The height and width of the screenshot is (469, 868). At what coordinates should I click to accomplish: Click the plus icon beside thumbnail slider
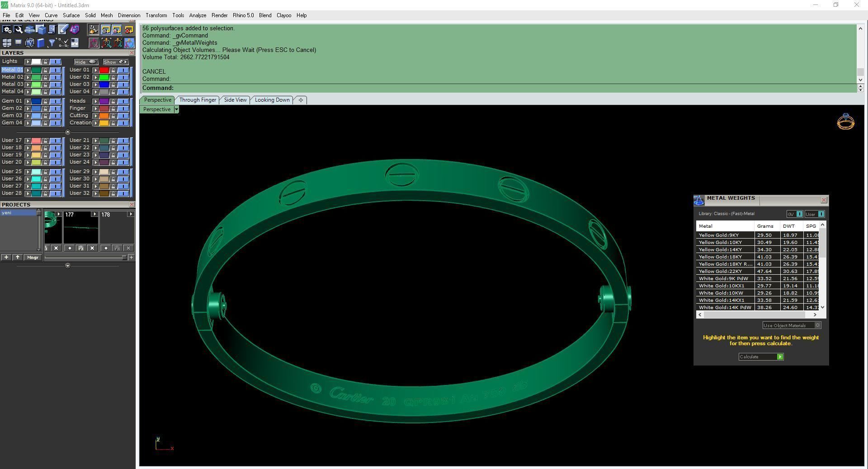[131, 258]
